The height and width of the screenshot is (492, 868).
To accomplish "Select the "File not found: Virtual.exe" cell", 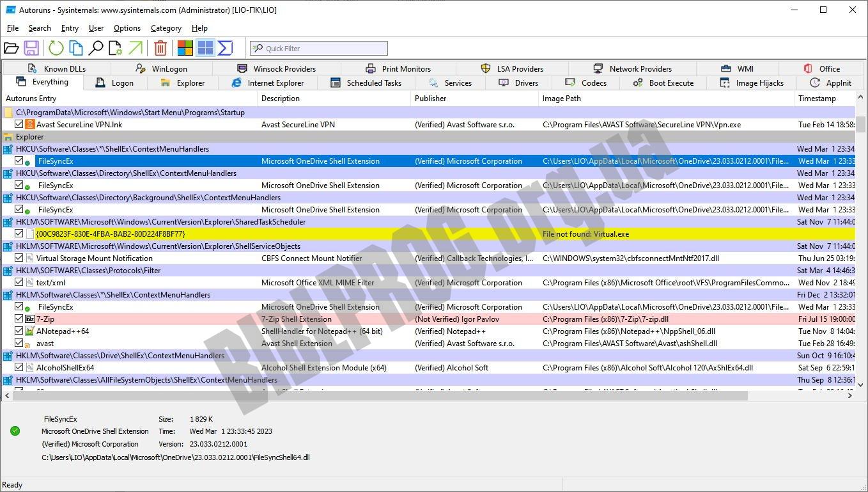I will tap(585, 234).
